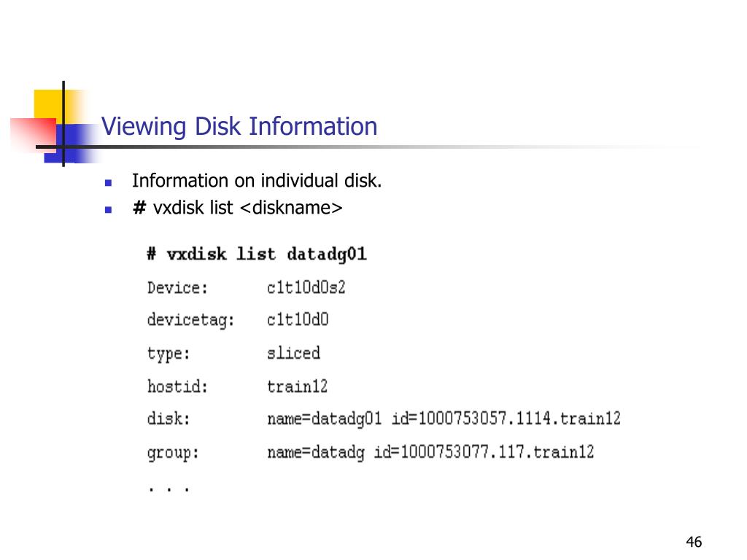Click the Device: label
Viewport: 747px width, 560px height.
click(x=177, y=287)
